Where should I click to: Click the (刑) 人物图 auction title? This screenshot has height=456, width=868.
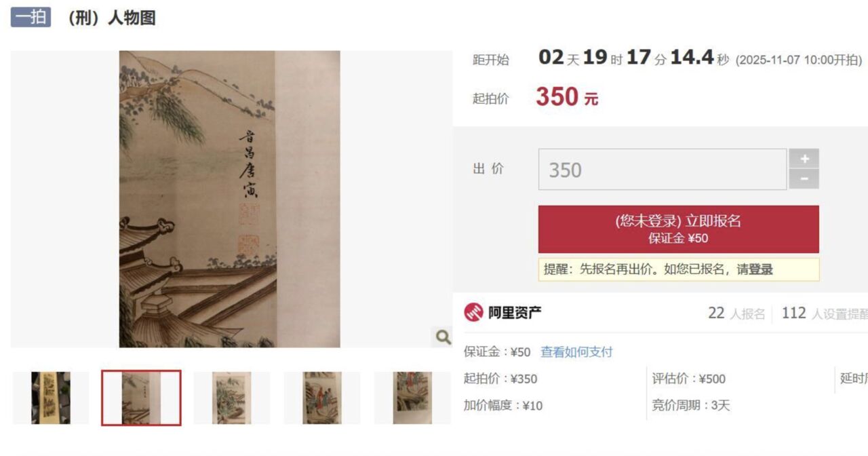pyautogui.click(x=111, y=18)
